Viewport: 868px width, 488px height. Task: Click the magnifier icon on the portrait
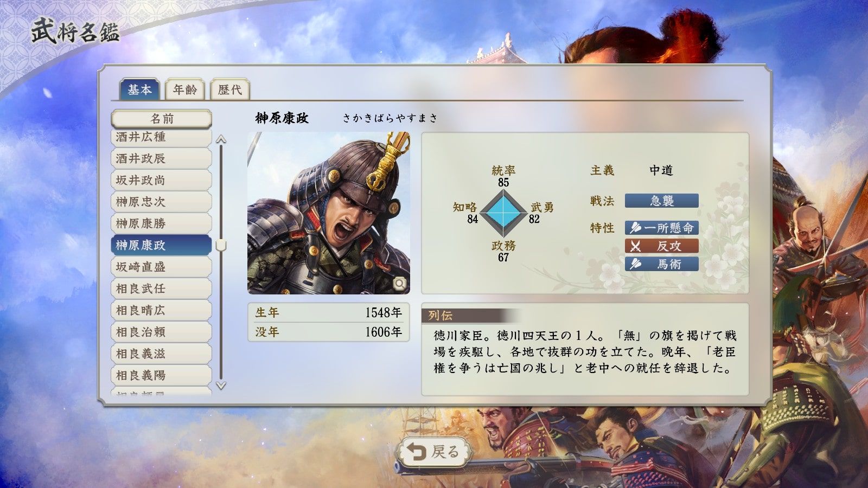(x=400, y=283)
